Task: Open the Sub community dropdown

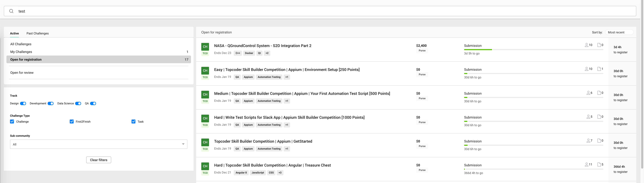Action: [x=98, y=144]
